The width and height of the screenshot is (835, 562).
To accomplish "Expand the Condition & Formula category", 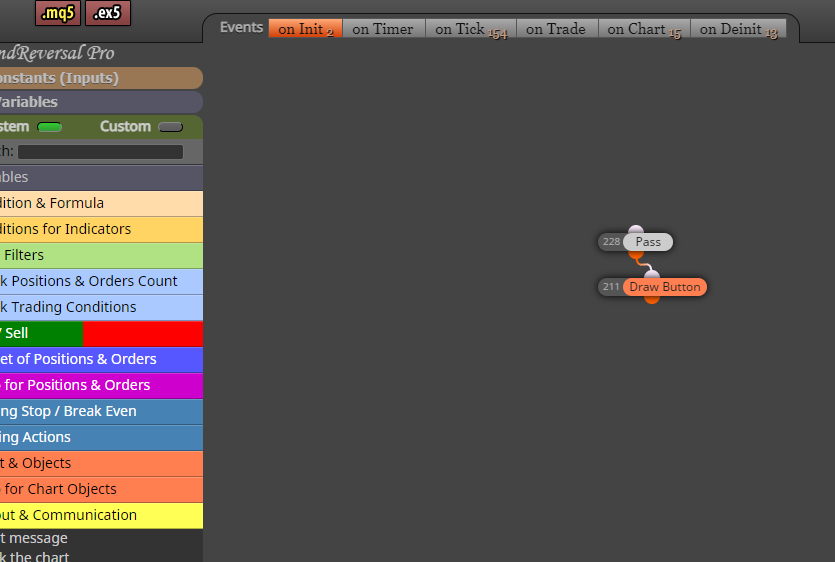I will (x=101, y=203).
